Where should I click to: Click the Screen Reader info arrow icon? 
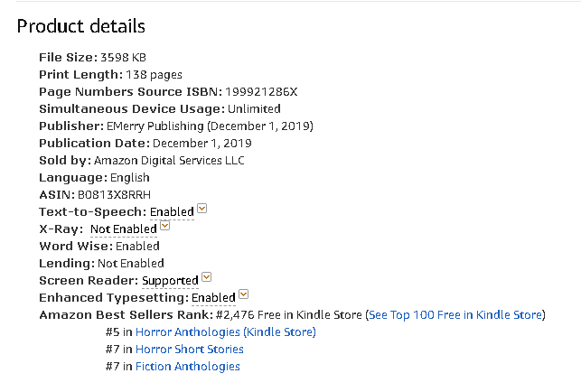[x=207, y=278]
